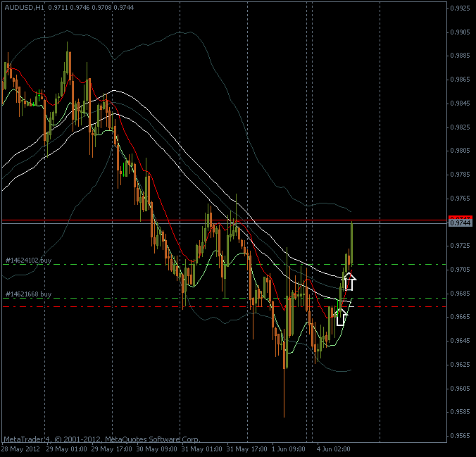Click the 0.9805 price axis label

[x=461, y=151]
